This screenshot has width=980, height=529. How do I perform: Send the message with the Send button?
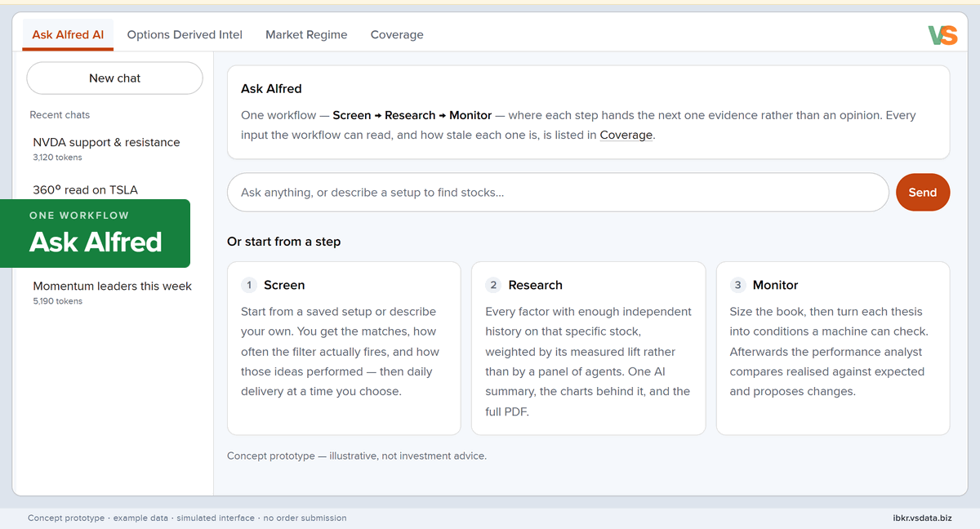[923, 193]
